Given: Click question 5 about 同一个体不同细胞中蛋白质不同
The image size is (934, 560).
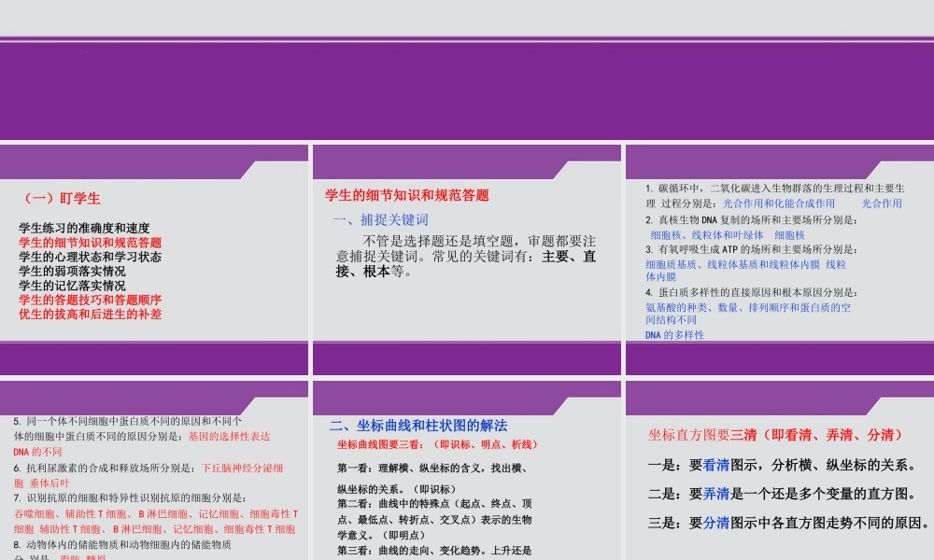Looking at the screenshot, I should [x=127, y=428].
